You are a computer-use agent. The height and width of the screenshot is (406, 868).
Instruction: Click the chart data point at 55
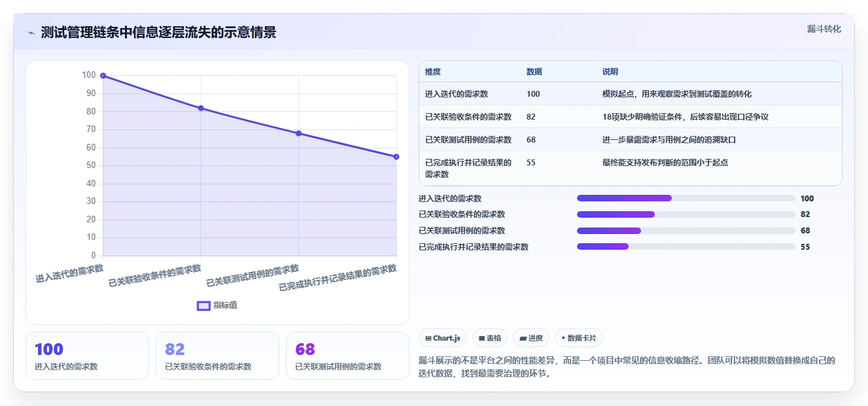pyautogui.click(x=396, y=157)
